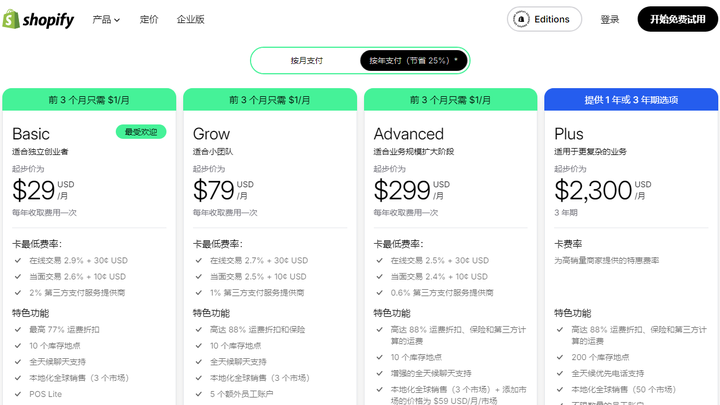Screen dimensions: 720x405
Task: Click the $29 price
Action: pos(34,190)
